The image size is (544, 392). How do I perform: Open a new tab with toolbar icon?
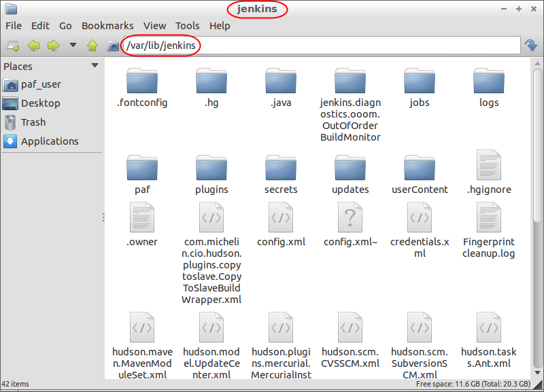pyautogui.click(x=13, y=46)
